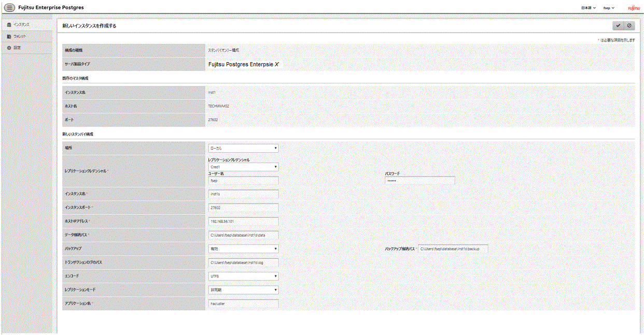The height and width of the screenshot is (335, 644).
Task: Click the Fujitsu logo
Action: coord(634,8)
